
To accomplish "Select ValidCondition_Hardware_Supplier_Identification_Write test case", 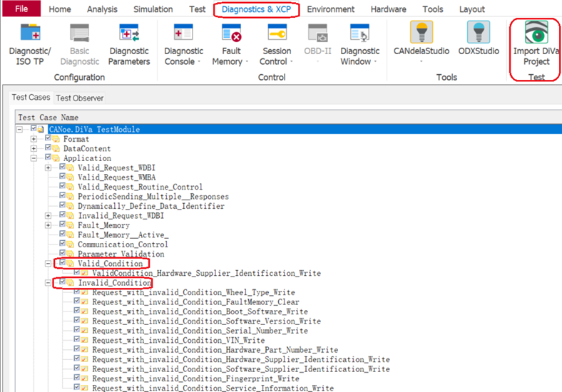I will point(206,273).
